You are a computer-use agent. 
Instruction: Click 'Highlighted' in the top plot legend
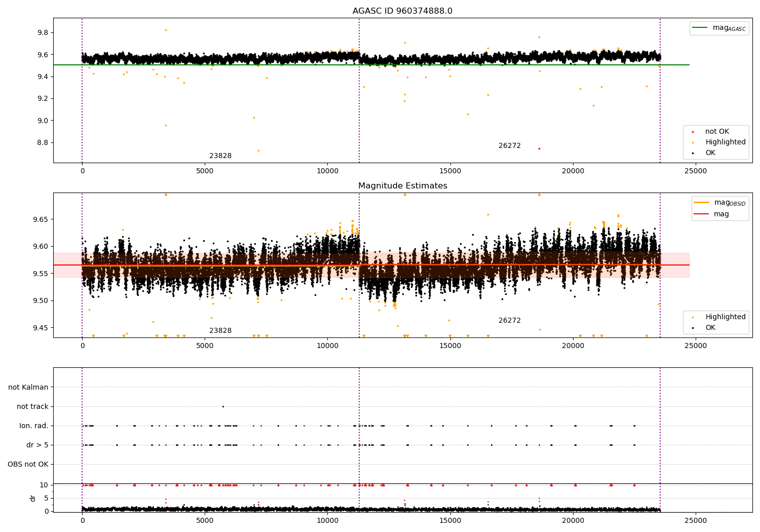click(726, 142)
